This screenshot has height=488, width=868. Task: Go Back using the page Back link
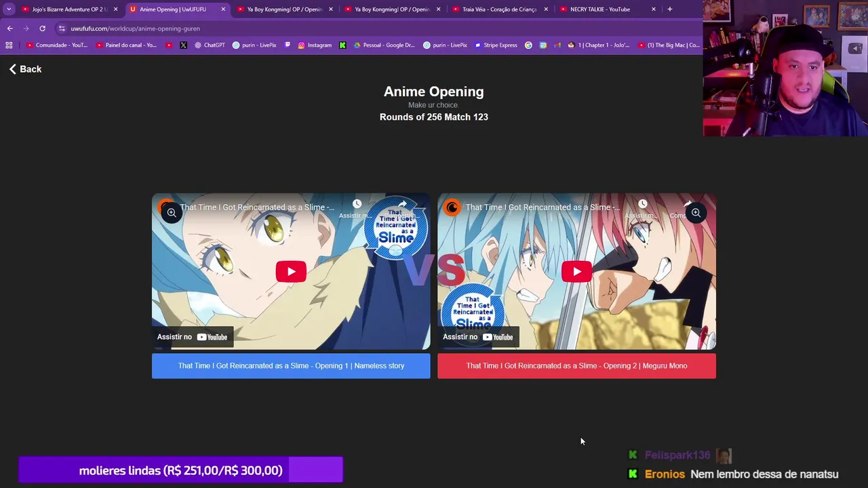click(x=25, y=69)
